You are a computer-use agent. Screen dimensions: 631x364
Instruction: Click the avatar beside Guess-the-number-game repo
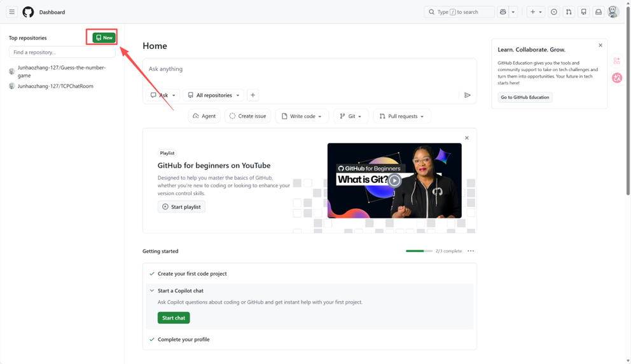click(11, 72)
